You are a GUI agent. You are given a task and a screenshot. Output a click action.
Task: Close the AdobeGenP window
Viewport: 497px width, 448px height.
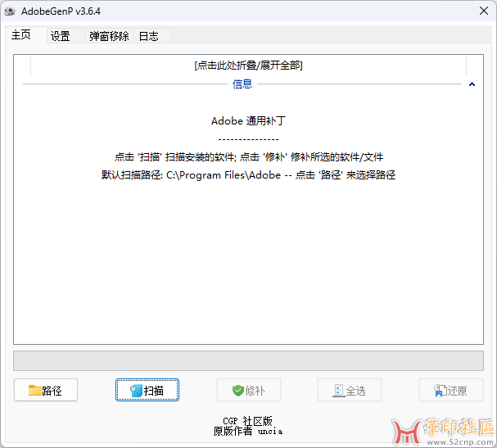[484, 11]
